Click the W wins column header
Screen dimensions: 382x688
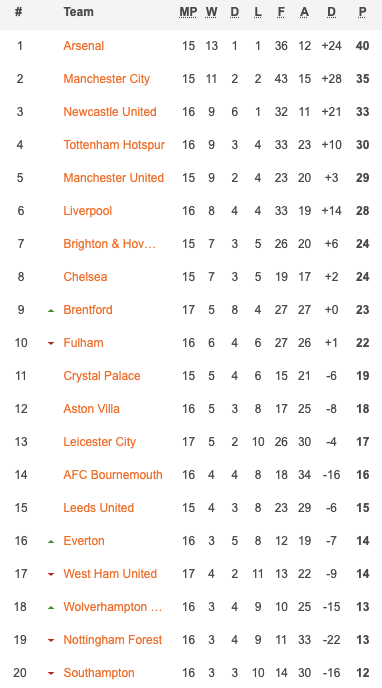[211, 12]
